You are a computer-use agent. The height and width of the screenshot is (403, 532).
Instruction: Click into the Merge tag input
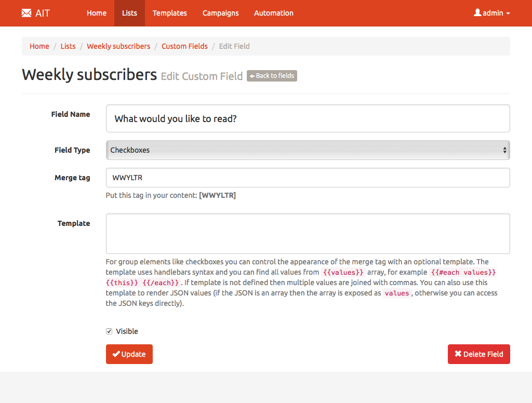pos(308,178)
